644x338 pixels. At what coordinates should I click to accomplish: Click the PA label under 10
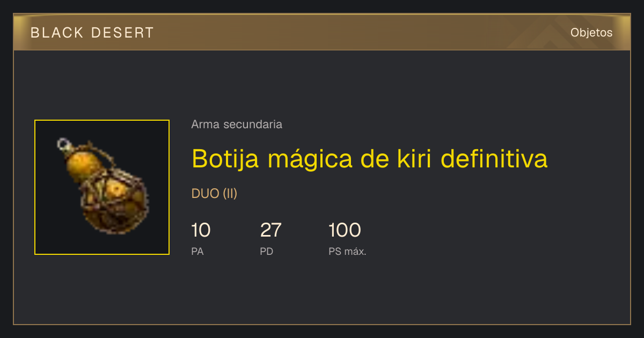pos(197,251)
